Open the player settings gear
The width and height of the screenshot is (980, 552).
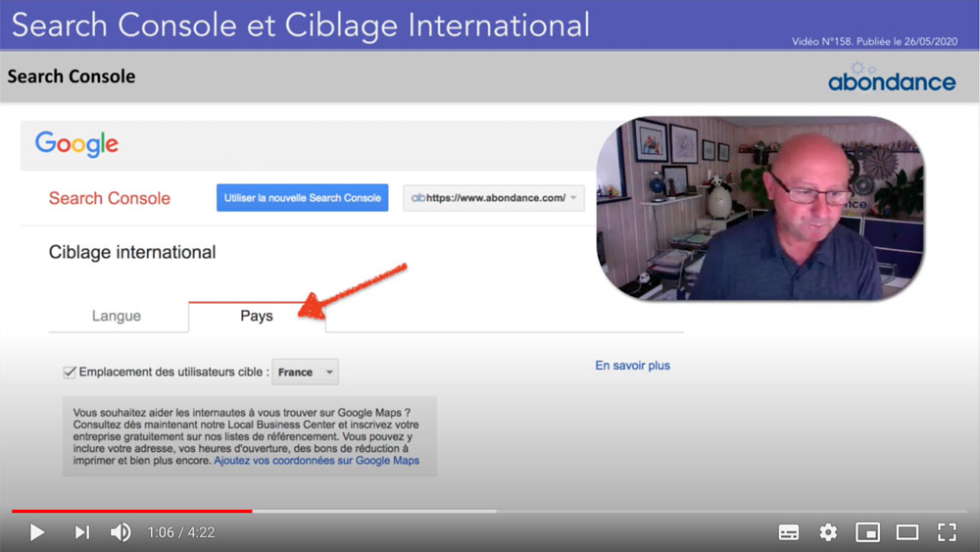828,532
